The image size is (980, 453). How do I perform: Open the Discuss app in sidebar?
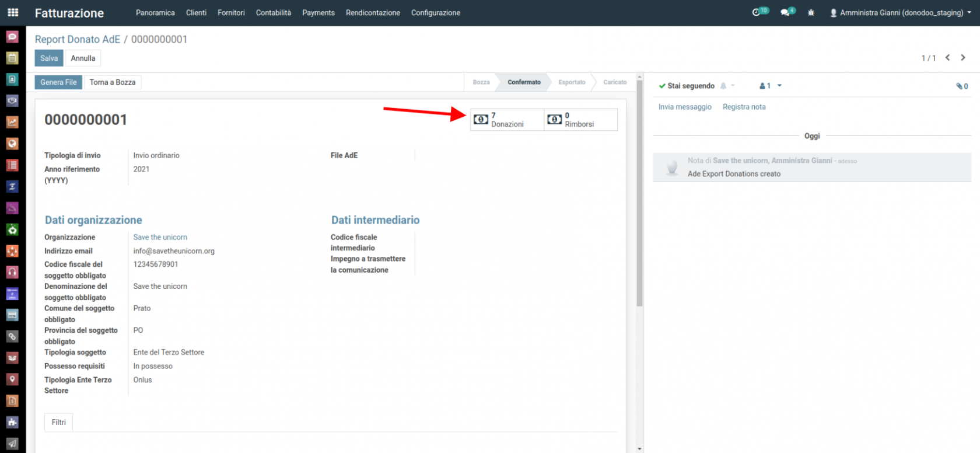click(x=12, y=37)
